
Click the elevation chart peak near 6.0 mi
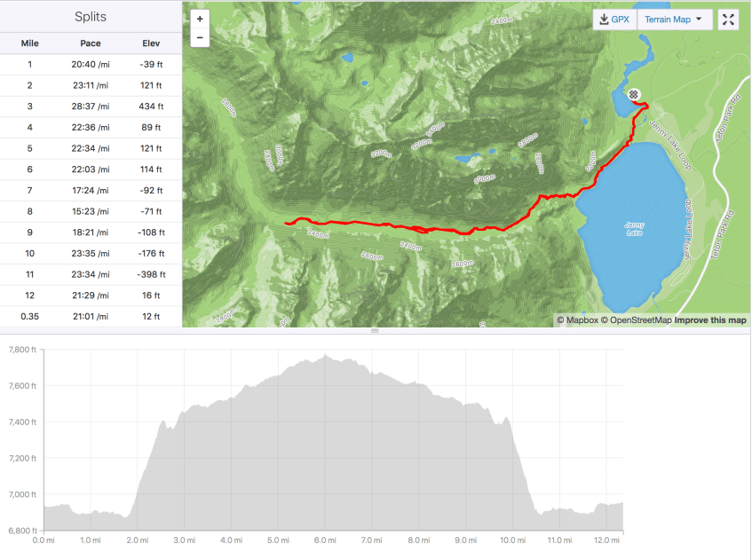point(325,357)
